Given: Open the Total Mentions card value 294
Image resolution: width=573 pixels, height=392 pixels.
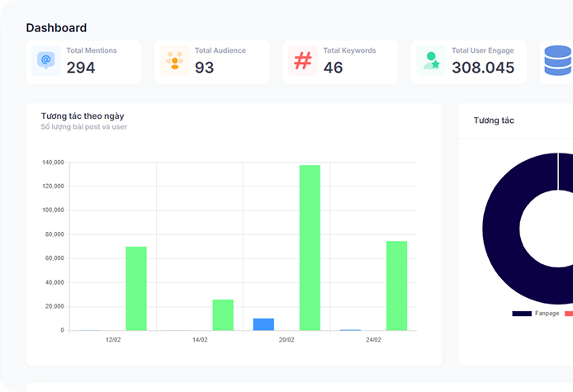Looking at the screenshot, I should point(81,68).
